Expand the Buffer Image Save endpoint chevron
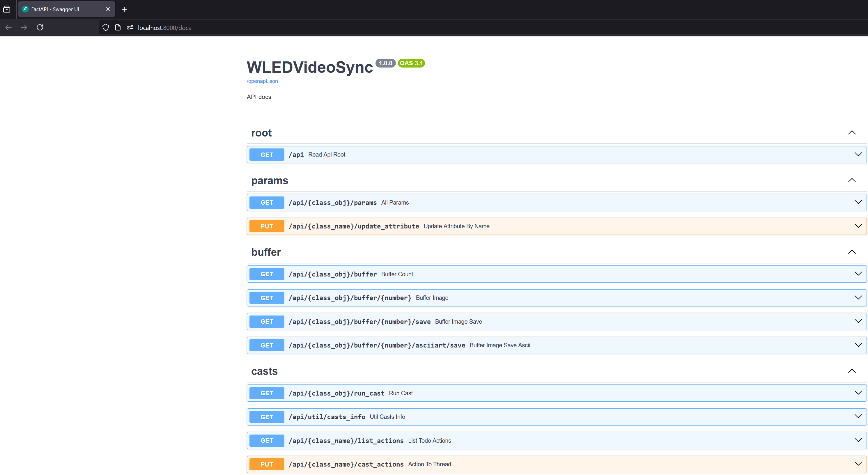This screenshot has height=475, width=868. pyautogui.click(x=858, y=321)
